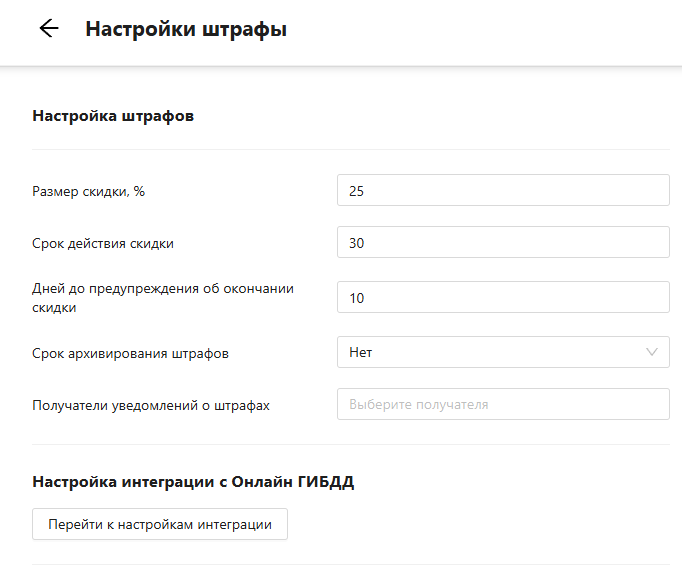Focus the Срок действия скидки input field
The image size is (682, 581).
(x=502, y=242)
